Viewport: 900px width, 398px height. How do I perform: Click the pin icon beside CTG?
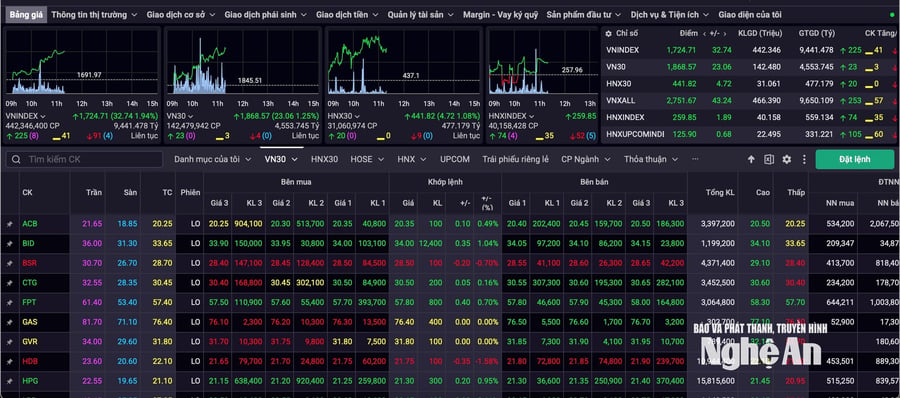point(9,283)
